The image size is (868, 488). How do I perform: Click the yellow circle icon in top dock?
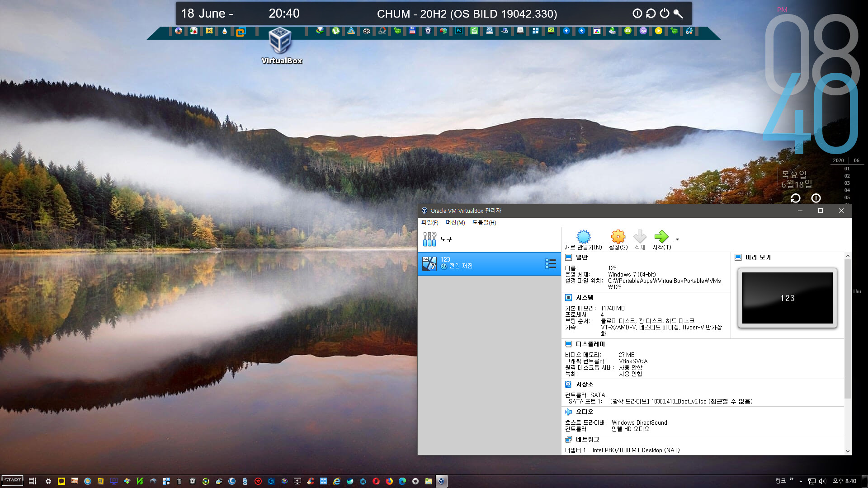pos(658,31)
